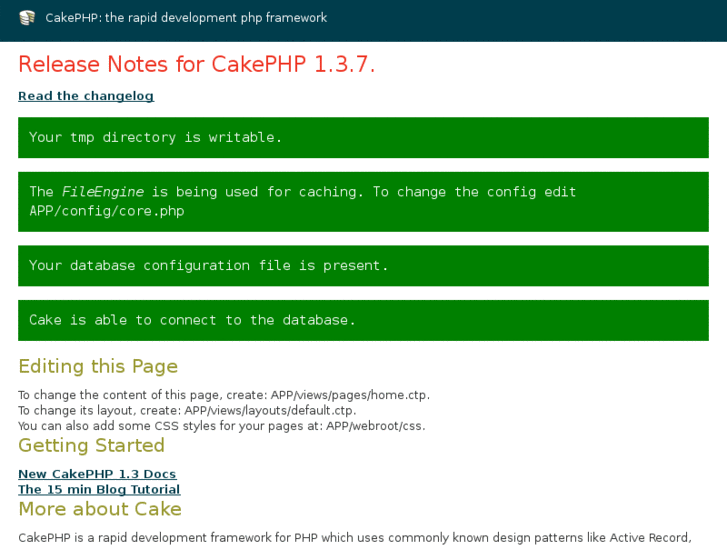
Task: Click the Getting Started heading
Action: click(91, 445)
